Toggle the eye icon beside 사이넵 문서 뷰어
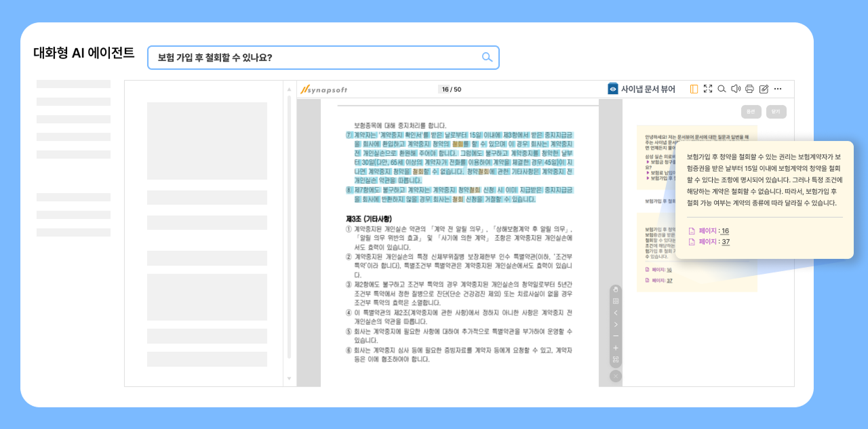868x429 pixels. 612,89
